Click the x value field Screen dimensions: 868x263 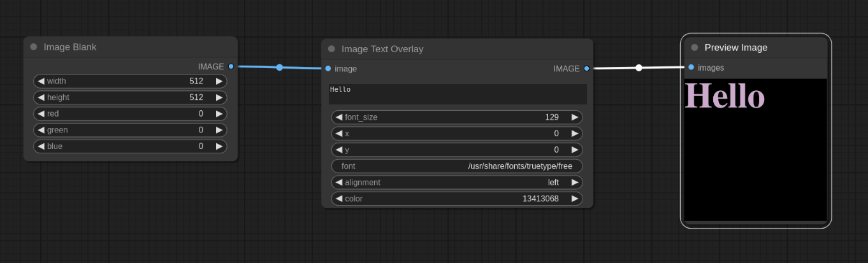tap(457, 134)
